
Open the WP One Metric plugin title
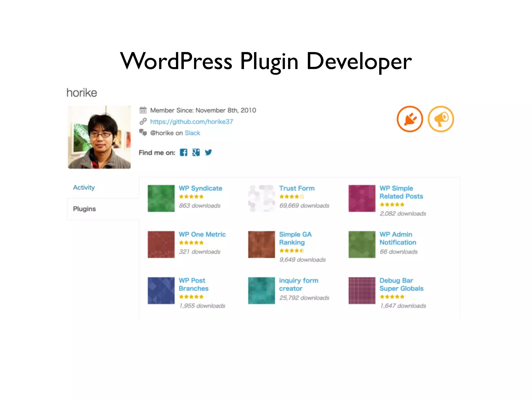click(x=202, y=234)
